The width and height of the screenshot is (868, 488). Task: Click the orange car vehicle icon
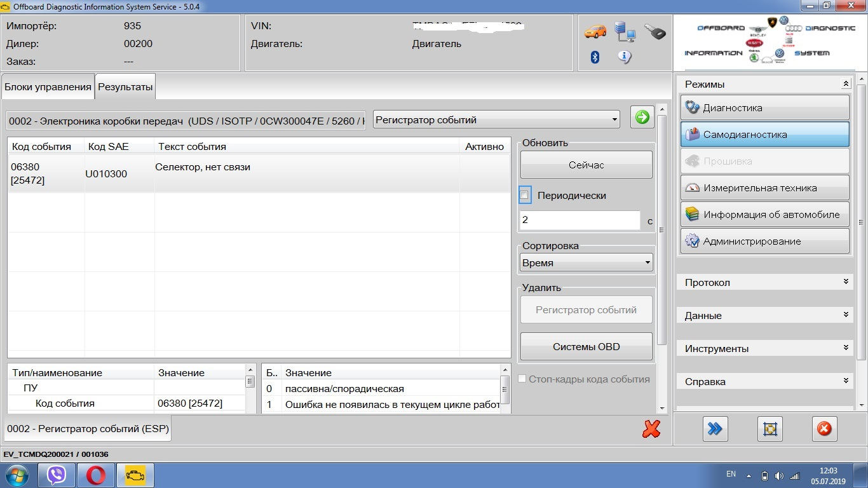595,31
